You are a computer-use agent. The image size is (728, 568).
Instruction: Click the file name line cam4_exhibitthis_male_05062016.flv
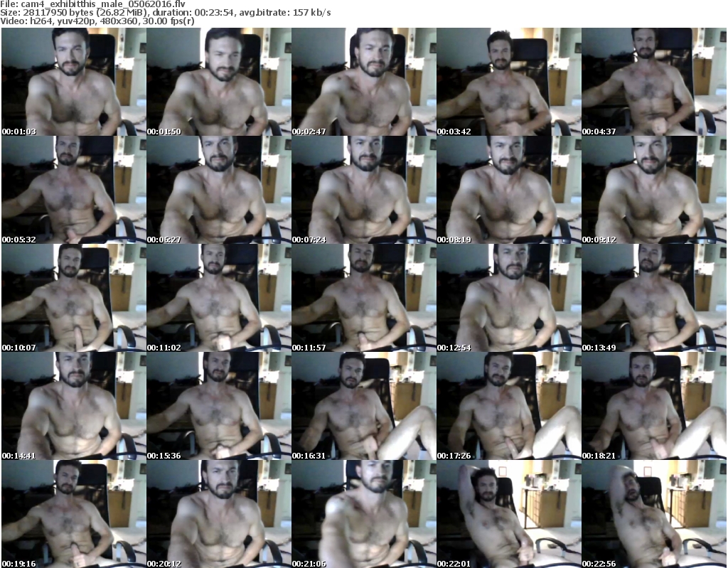[92, 4]
